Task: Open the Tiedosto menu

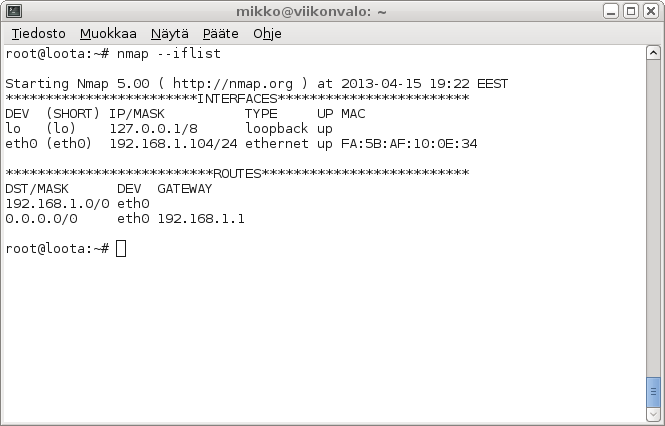Action: 39,34
